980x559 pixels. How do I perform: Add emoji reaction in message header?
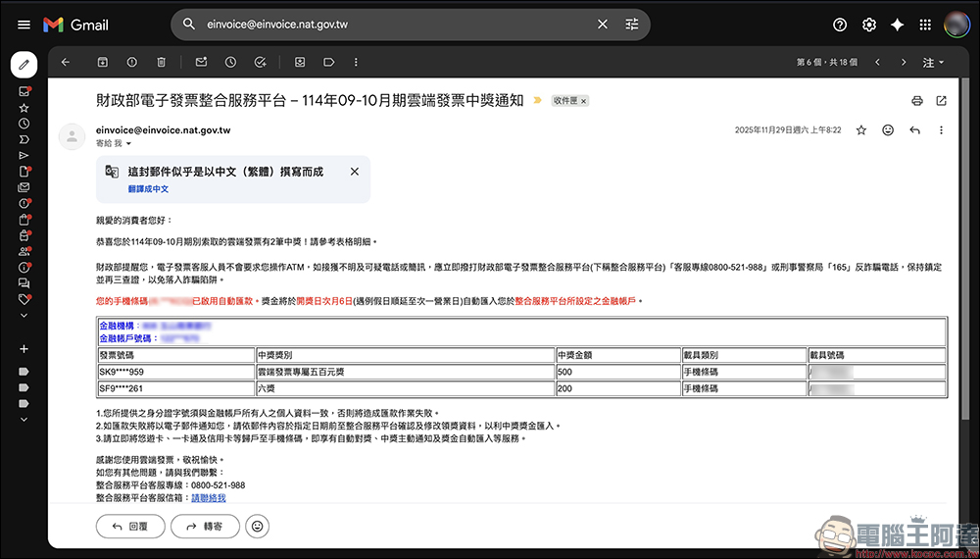tap(888, 130)
